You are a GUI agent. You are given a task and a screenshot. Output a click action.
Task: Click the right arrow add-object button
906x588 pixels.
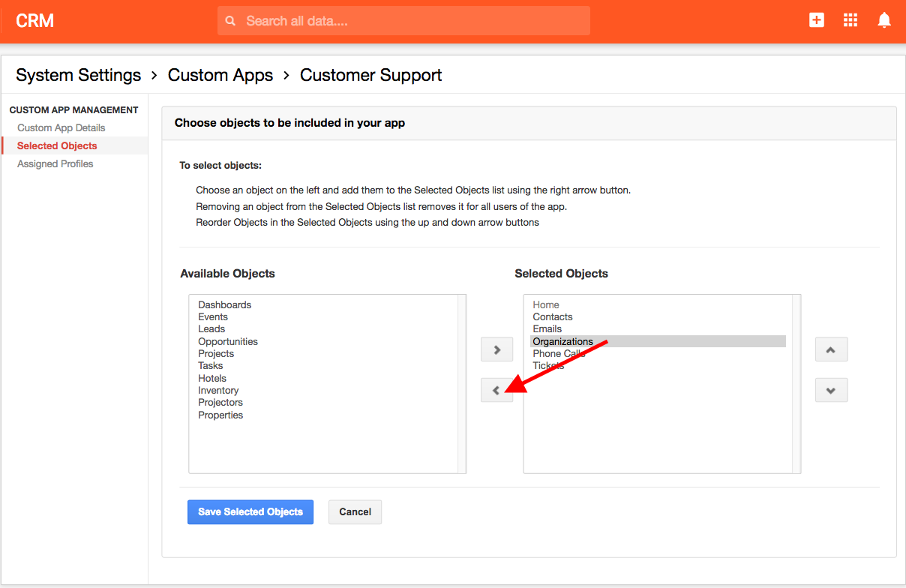pos(496,349)
